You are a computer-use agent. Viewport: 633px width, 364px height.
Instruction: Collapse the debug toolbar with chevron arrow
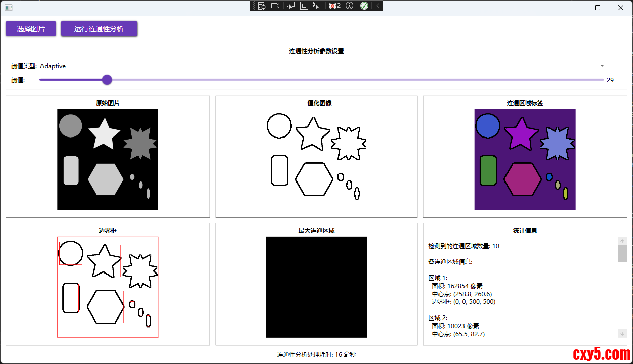click(x=377, y=6)
